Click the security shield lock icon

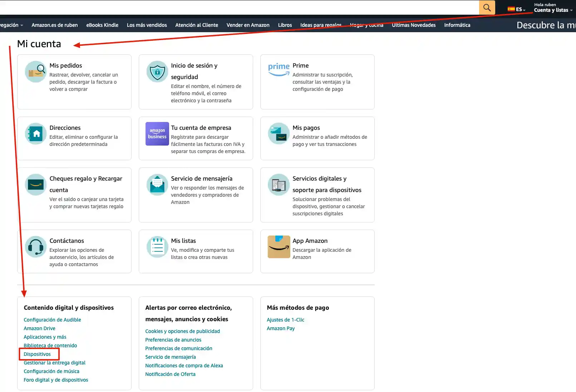click(157, 72)
